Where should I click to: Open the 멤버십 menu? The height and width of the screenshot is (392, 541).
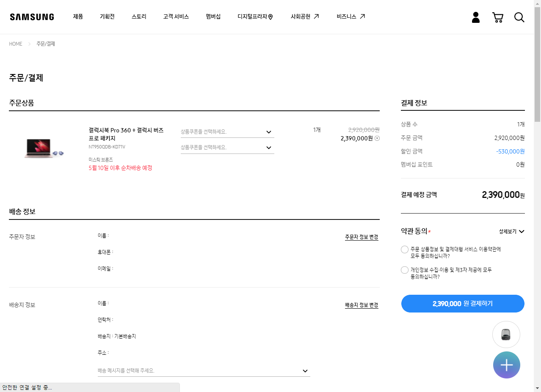(x=213, y=17)
